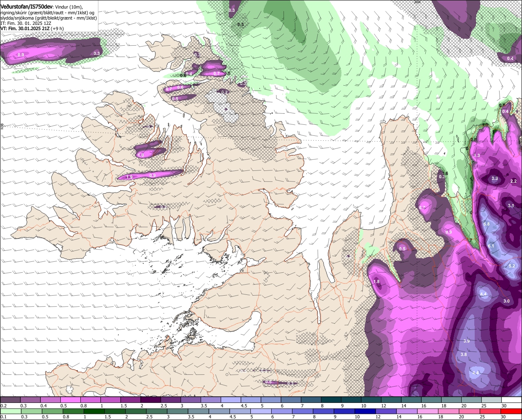
Task: Select the pale green lower legend swatch at 0.1
Action: pyautogui.click(x=10, y=411)
